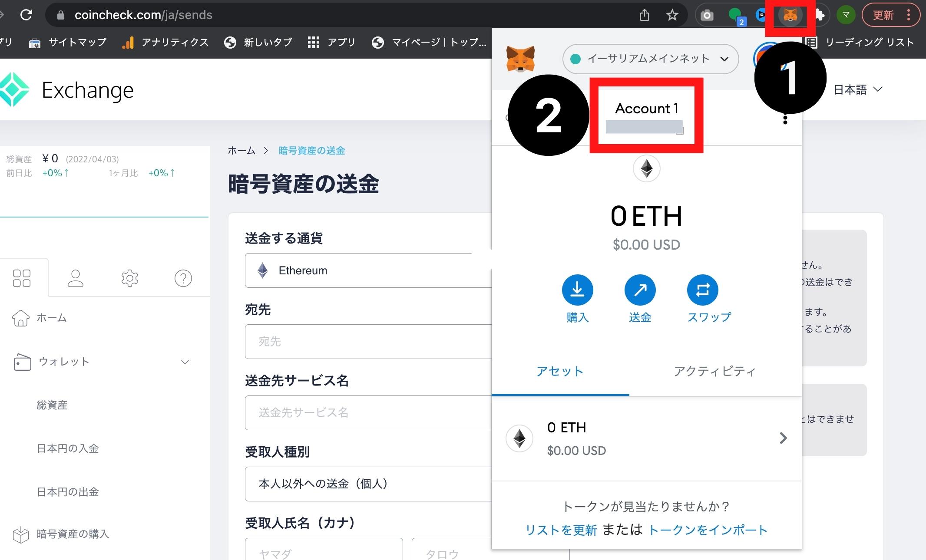The image size is (926, 560).
Task: Click the ホーム breadcrumb link
Action: (241, 151)
